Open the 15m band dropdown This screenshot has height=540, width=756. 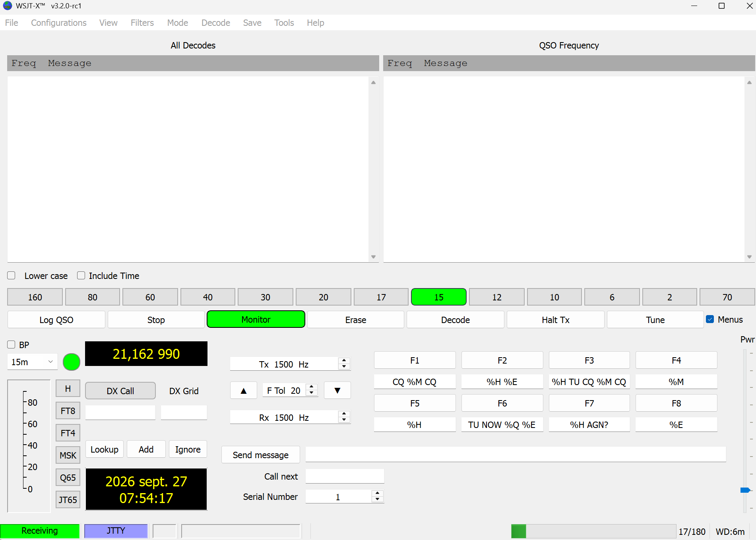(32, 362)
